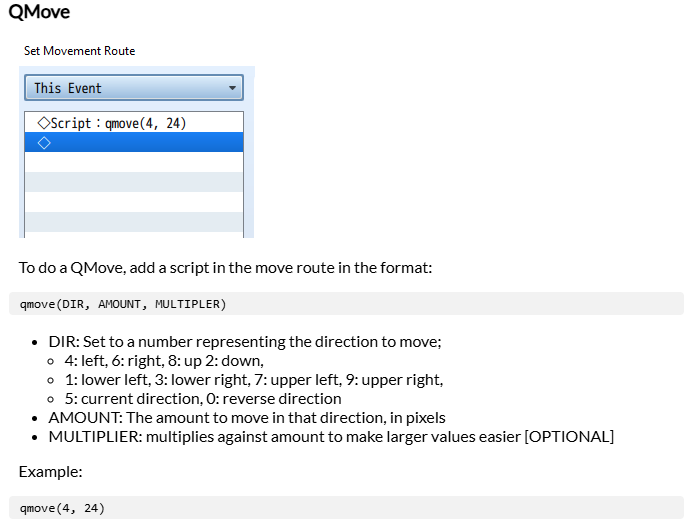Select the highlighted blue empty command row

tap(133, 142)
